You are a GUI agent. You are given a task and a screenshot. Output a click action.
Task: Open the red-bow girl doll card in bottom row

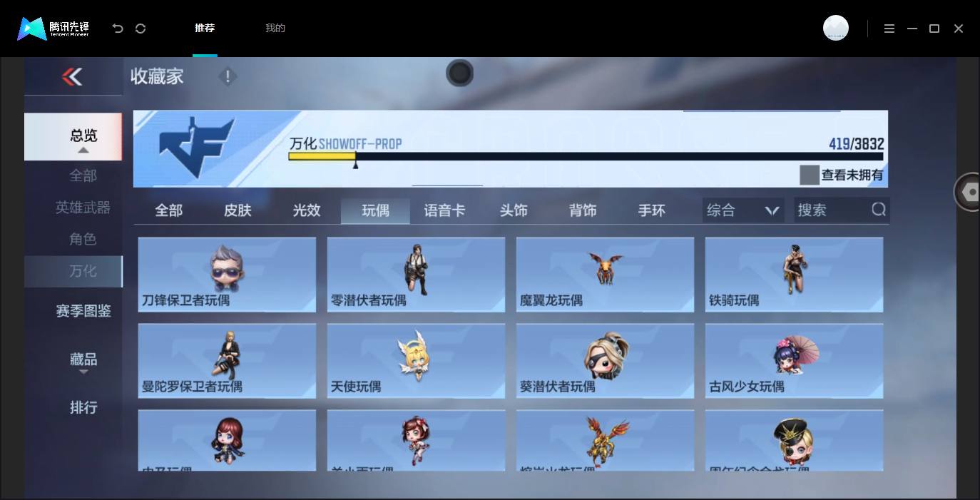pyautogui.click(x=416, y=440)
